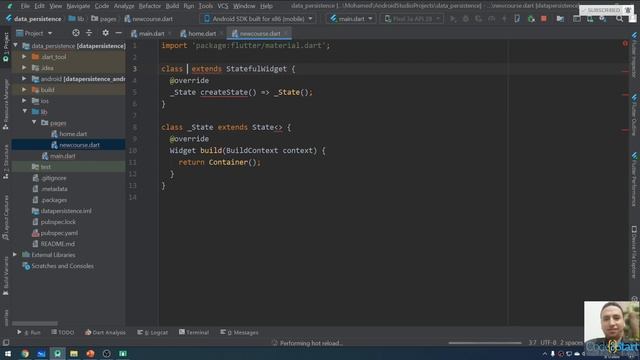Open the Android SDK device selector dropdown
Viewport: 640px width, 360px height.
coord(258,19)
